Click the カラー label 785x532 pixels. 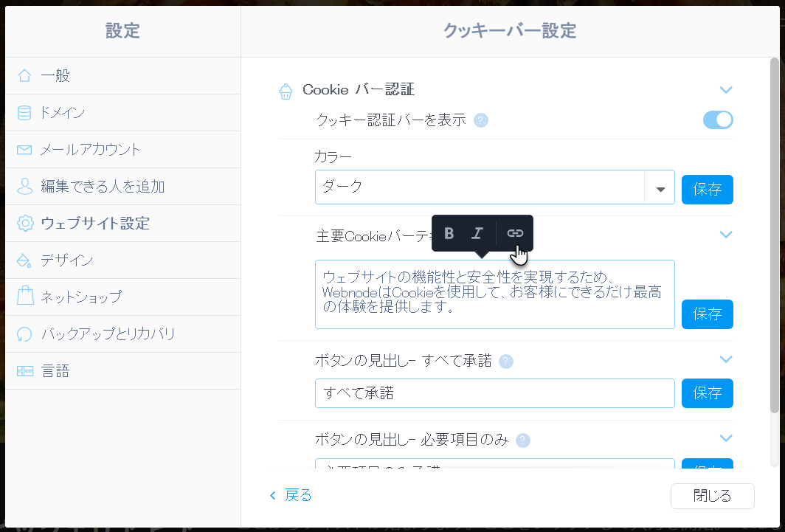tap(333, 157)
